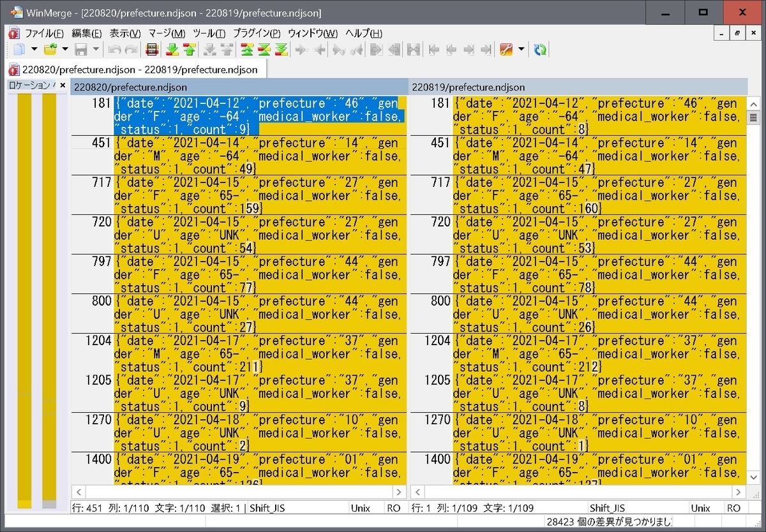Click the left status 行: 451 列: 1/110
The image size is (766, 532).
[111, 508]
